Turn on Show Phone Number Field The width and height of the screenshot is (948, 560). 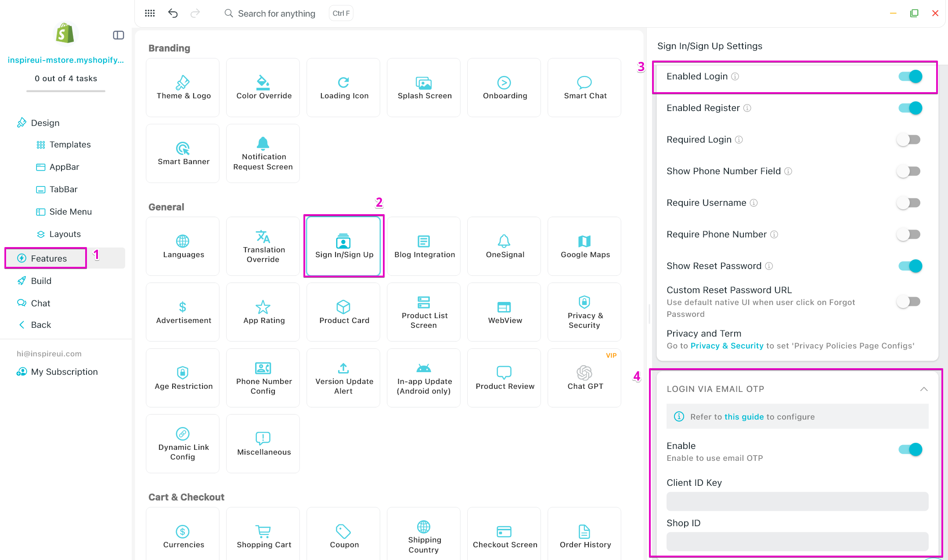908,171
